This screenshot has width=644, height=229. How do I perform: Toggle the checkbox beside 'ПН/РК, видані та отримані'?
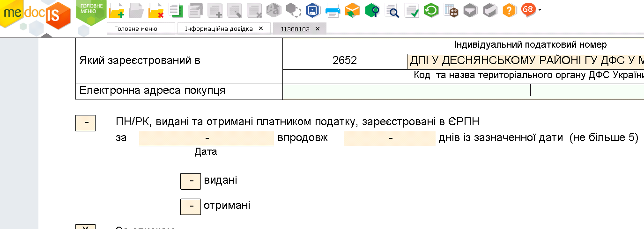coord(85,123)
